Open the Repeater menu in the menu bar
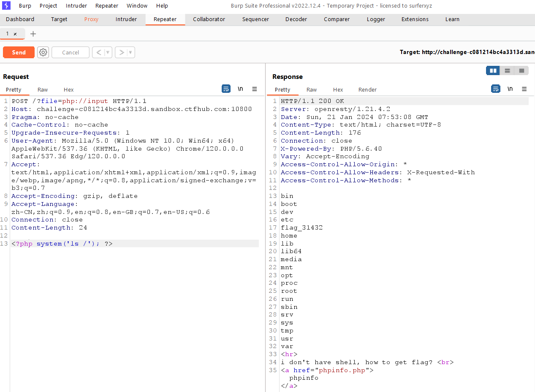 [x=107, y=6]
